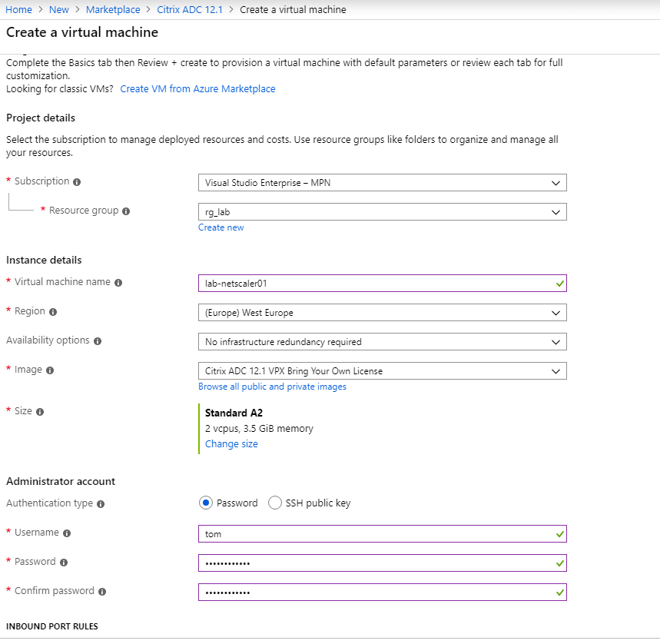Open Marketplace breadcrumb link
Viewport: 660px width, 644px height.
pos(113,9)
